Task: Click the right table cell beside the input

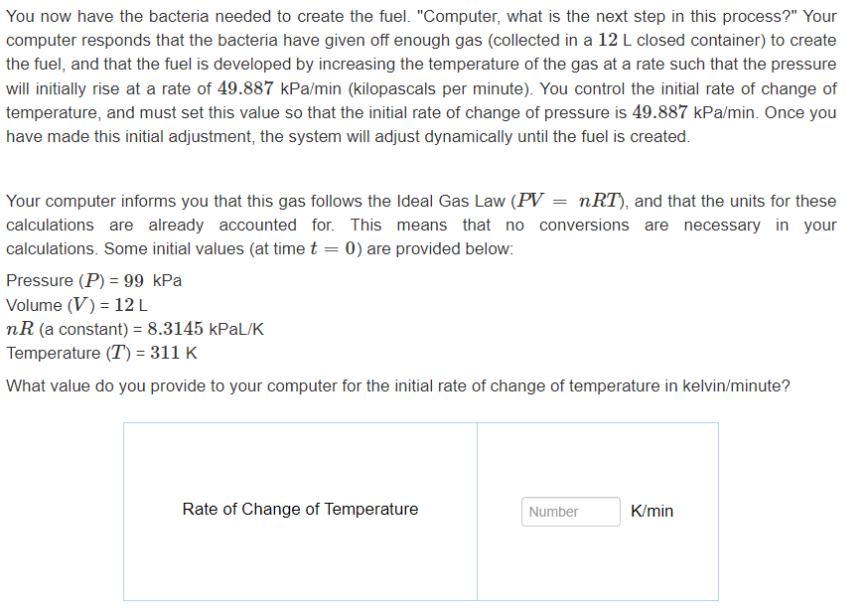Action: [598, 512]
